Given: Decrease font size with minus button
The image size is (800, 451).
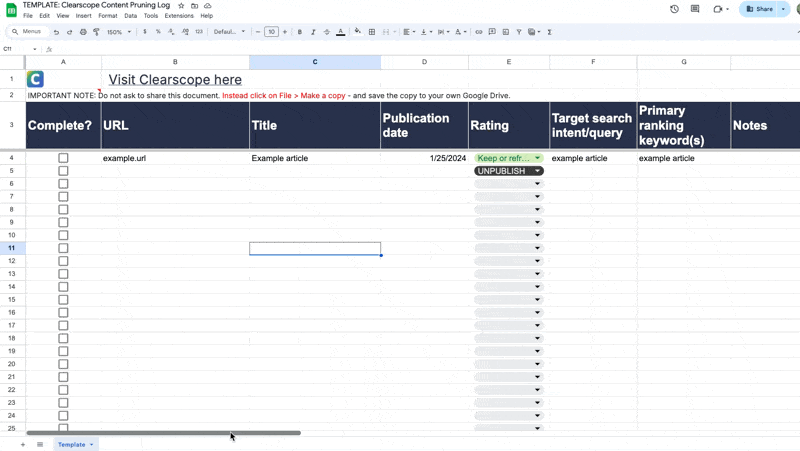Looking at the screenshot, I should click(258, 32).
